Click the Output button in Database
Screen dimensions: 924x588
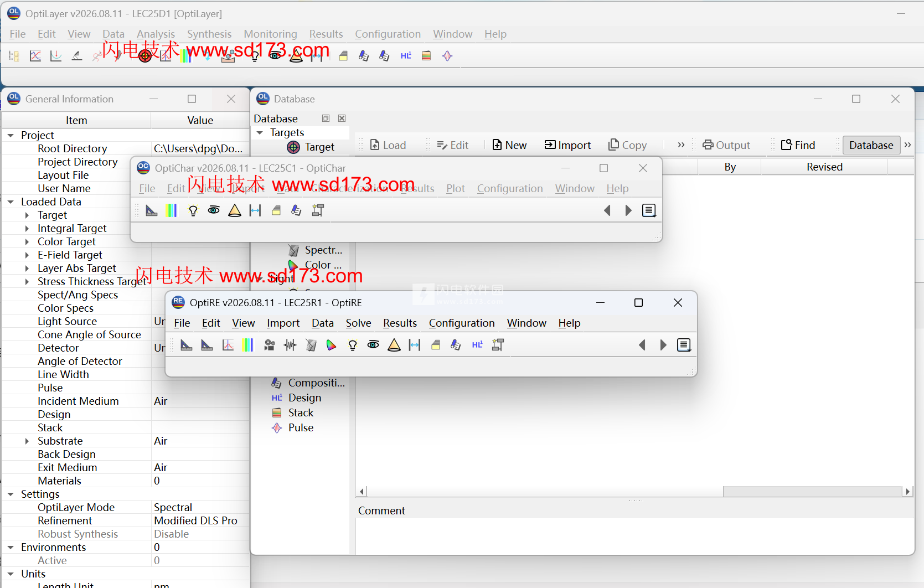coord(726,145)
